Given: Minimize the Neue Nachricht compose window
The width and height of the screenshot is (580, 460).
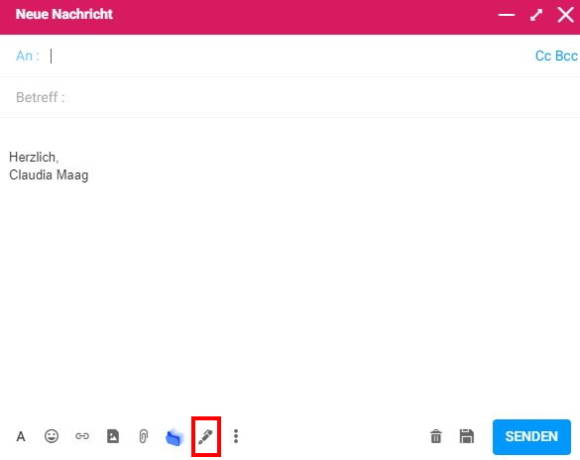Looking at the screenshot, I should pos(506,15).
